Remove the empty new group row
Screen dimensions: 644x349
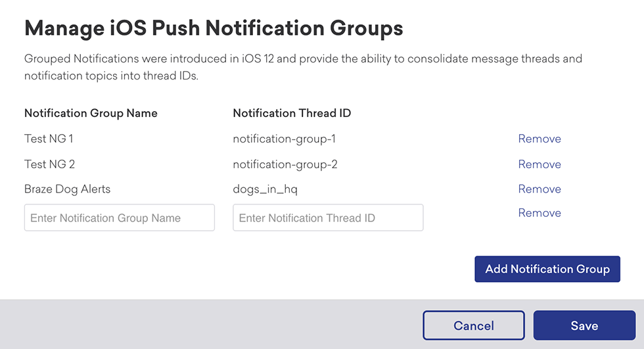(540, 213)
